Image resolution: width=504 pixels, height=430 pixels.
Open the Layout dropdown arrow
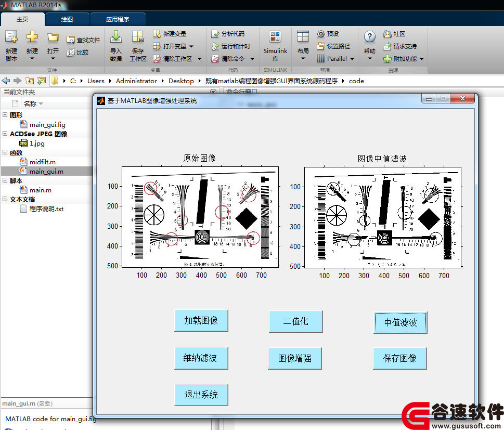point(303,58)
